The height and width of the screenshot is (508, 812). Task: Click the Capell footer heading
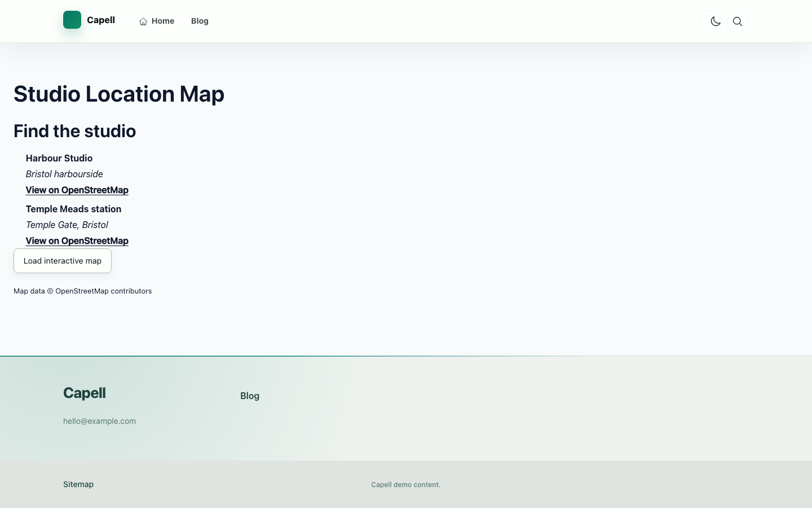[x=85, y=393]
